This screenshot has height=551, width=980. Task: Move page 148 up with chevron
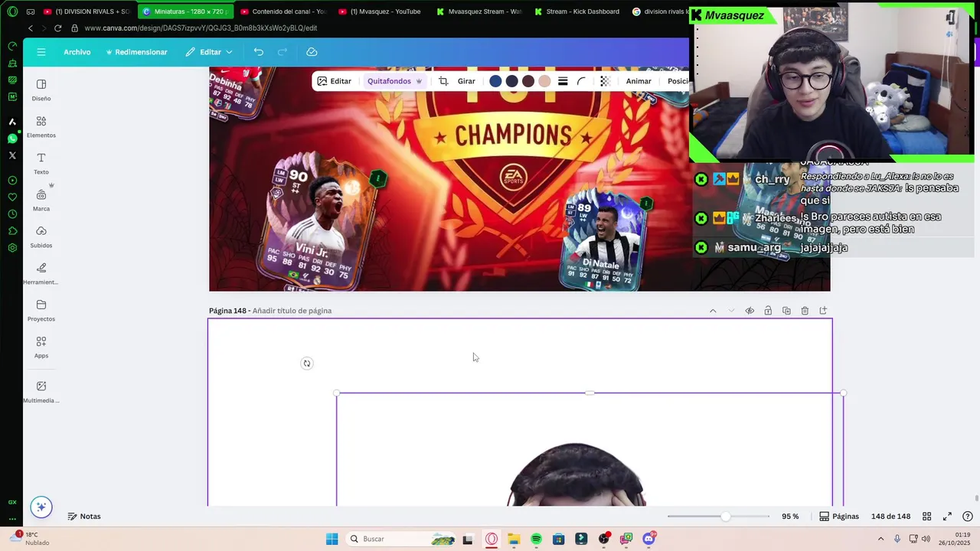[713, 311]
